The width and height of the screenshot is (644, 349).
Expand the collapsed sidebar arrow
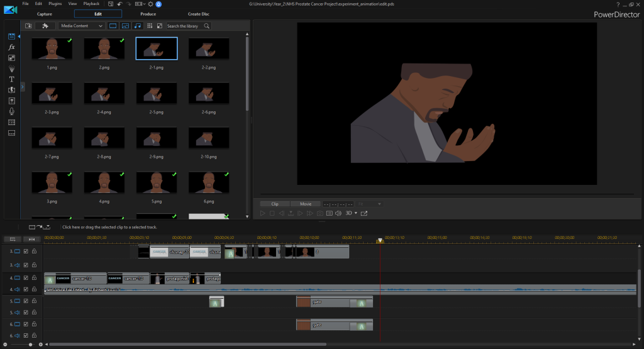pyautogui.click(x=23, y=87)
